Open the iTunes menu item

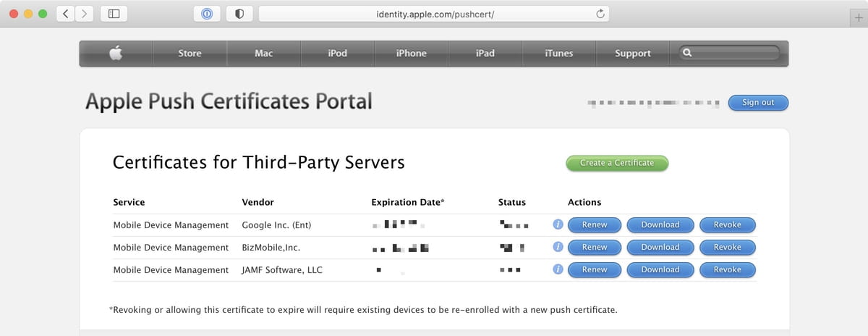[x=558, y=53]
